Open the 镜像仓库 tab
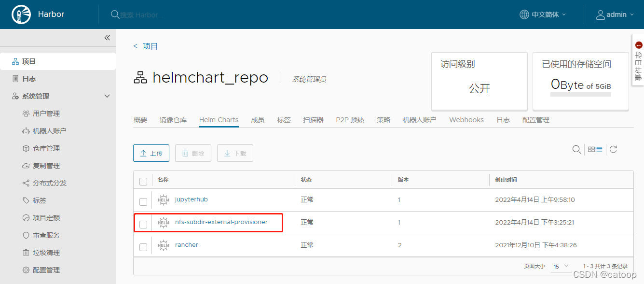This screenshot has height=284, width=644. (173, 120)
